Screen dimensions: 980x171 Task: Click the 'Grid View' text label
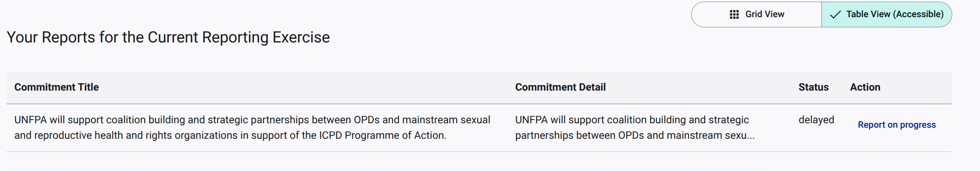coord(765,14)
